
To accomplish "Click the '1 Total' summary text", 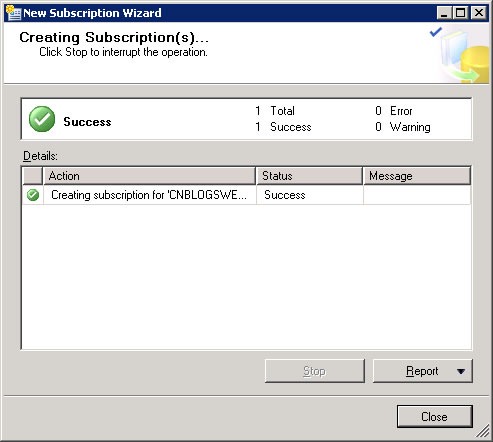I will point(275,111).
